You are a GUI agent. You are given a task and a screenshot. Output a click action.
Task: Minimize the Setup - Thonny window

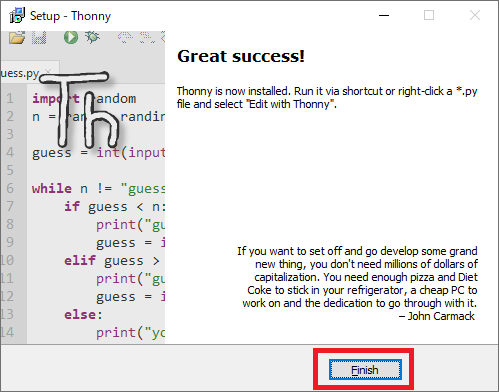pyautogui.click(x=384, y=15)
